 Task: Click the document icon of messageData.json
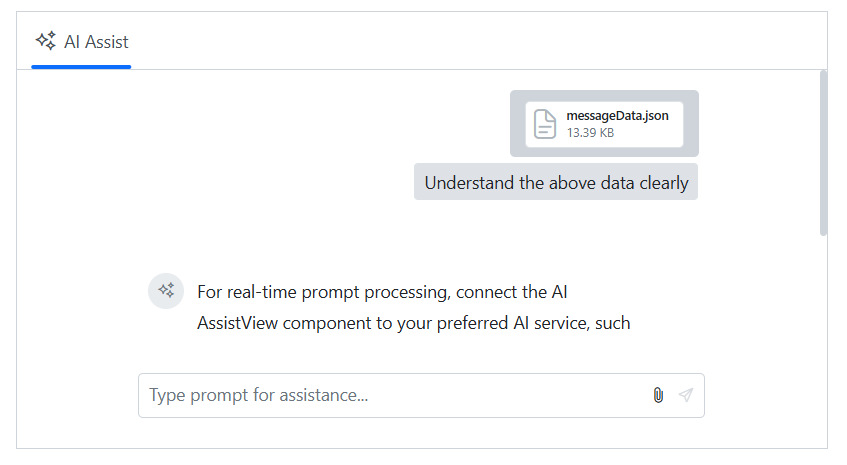pyautogui.click(x=545, y=124)
